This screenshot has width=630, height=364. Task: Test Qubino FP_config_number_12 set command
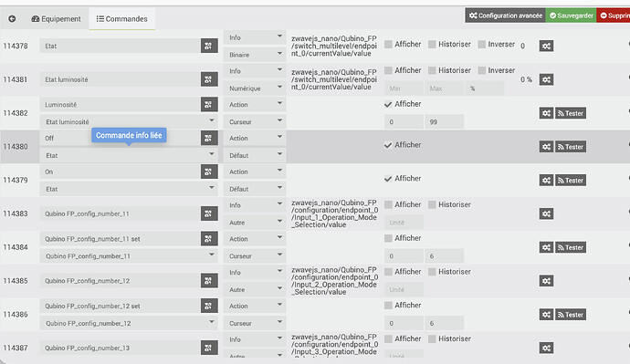(570, 314)
